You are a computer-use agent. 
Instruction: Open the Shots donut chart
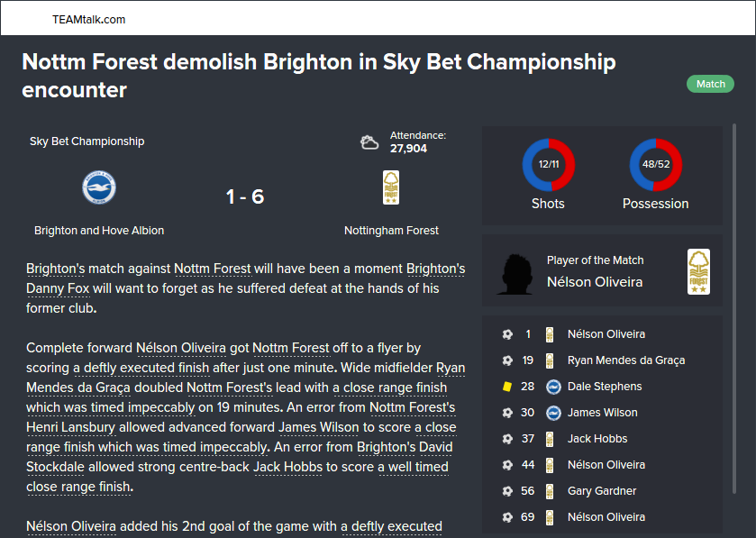tap(548, 166)
